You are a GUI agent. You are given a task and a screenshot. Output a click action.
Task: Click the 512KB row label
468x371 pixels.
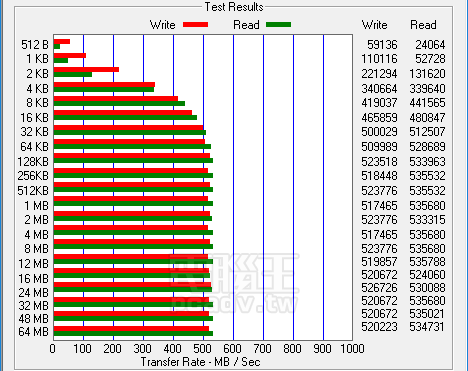click(x=33, y=191)
